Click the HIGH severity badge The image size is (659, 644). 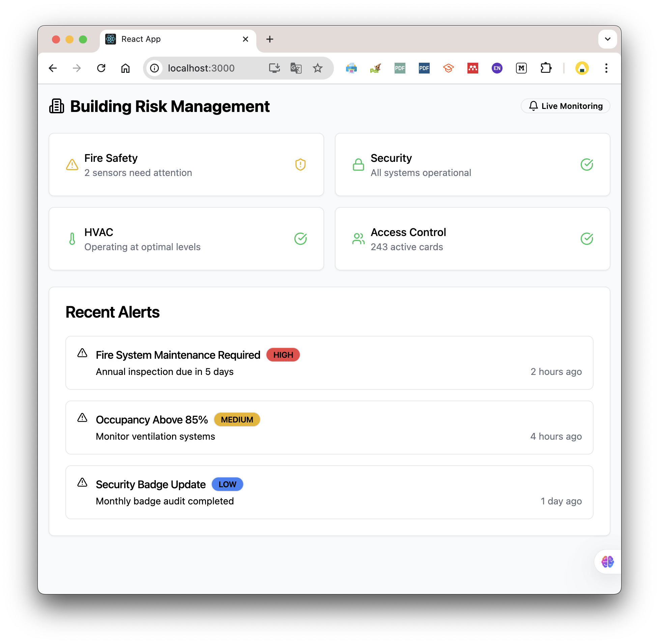[283, 355]
